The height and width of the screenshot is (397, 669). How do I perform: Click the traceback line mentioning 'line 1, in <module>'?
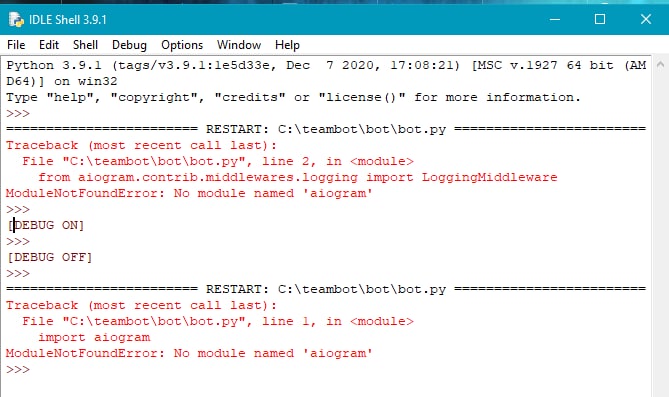click(x=218, y=321)
